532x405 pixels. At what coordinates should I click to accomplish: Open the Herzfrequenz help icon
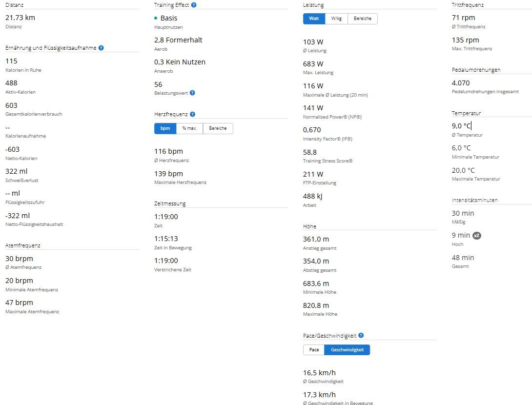tap(192, 114)
